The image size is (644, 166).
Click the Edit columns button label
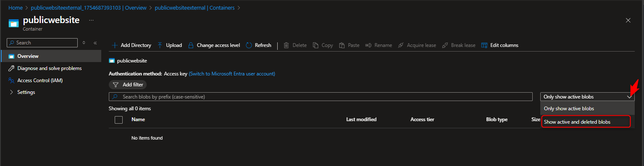click(504, 45)
